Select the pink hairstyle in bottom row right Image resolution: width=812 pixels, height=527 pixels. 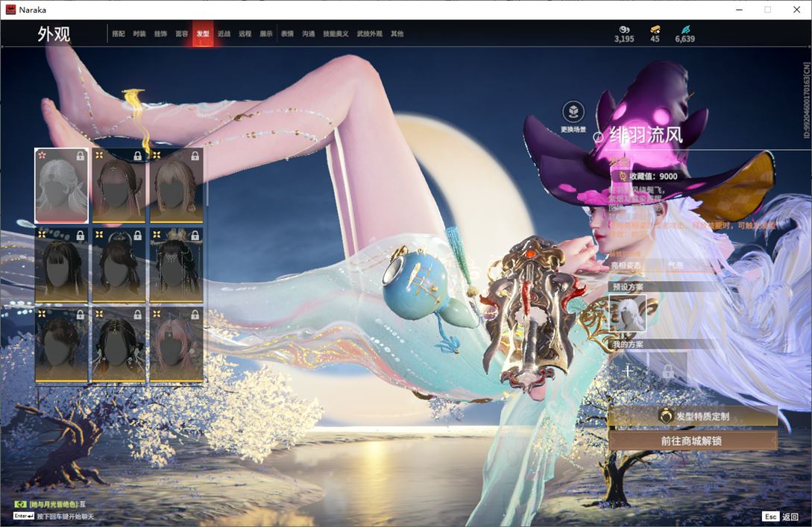click(176, 345)
